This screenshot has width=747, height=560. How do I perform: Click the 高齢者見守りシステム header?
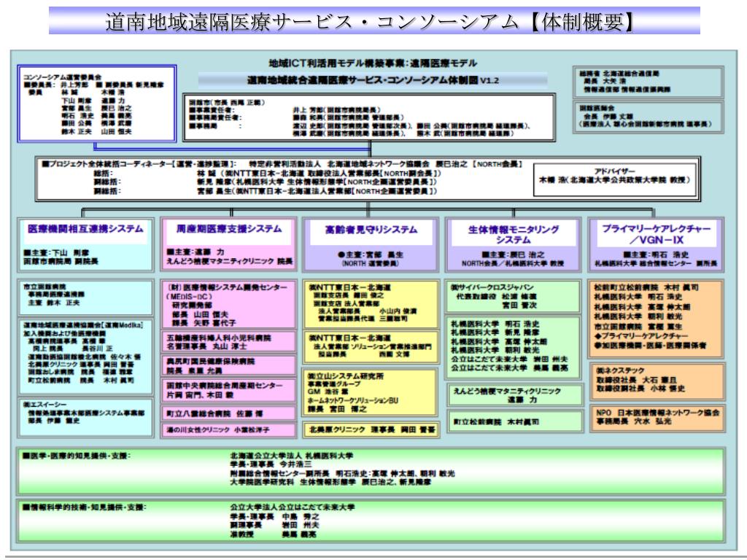tap(371, 230)
